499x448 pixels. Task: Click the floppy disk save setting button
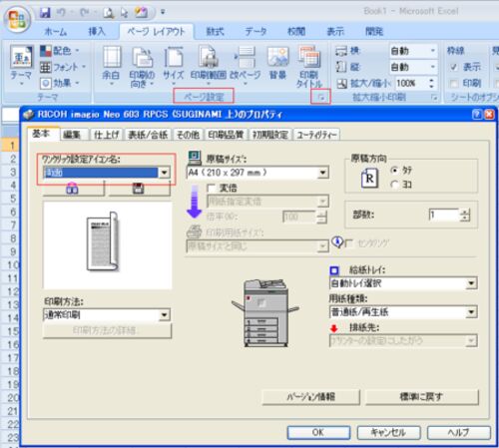[139, 189]
